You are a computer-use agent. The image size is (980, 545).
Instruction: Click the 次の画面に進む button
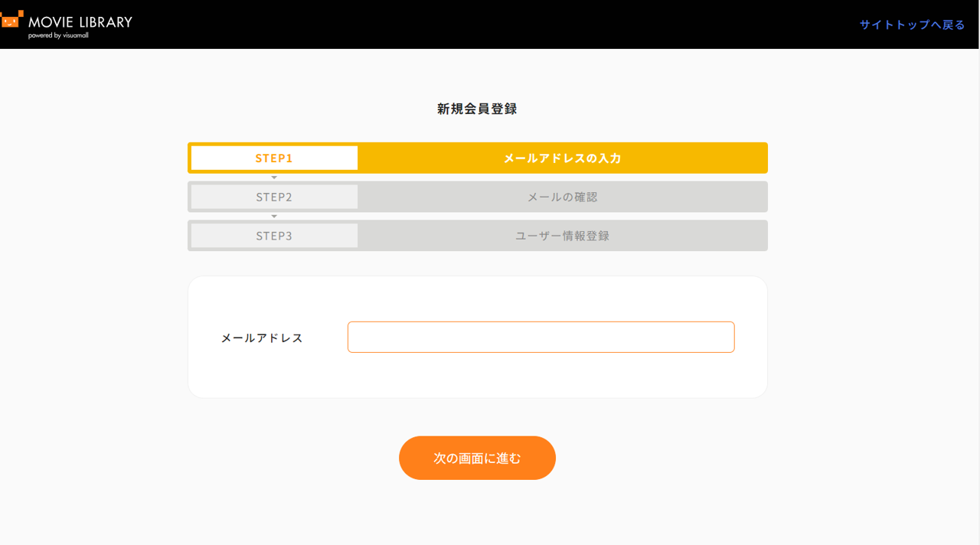[477, 458]
